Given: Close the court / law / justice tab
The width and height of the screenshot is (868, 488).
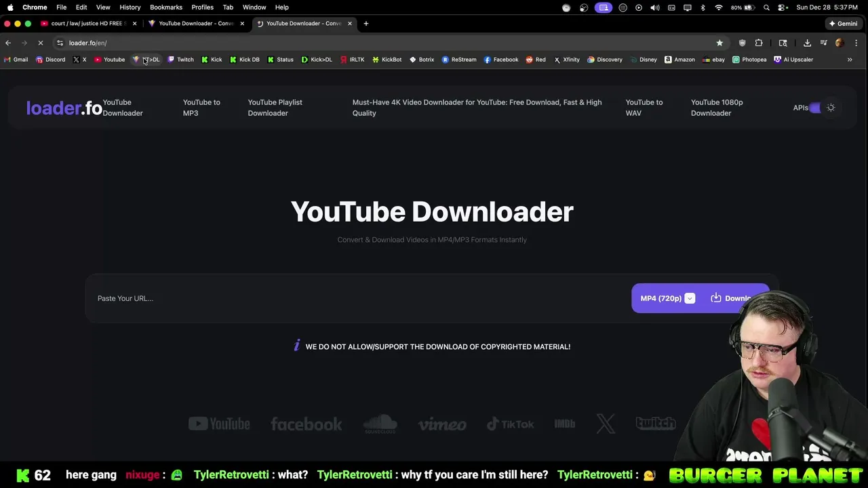Looking at the screenshot, I should coord(134,24).
